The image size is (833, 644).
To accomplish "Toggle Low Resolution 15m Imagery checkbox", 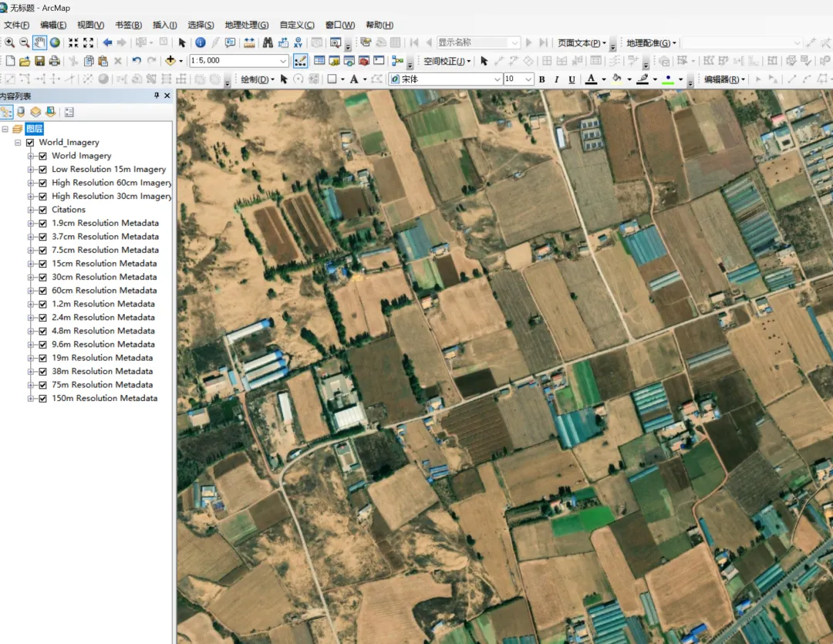I will click(x=43, y=170).
